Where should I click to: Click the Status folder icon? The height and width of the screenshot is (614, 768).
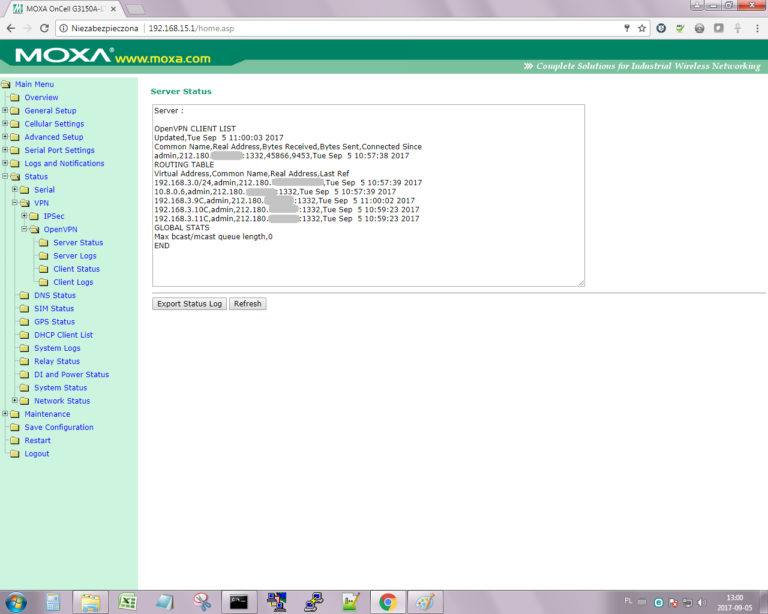(x=15, y=176)
